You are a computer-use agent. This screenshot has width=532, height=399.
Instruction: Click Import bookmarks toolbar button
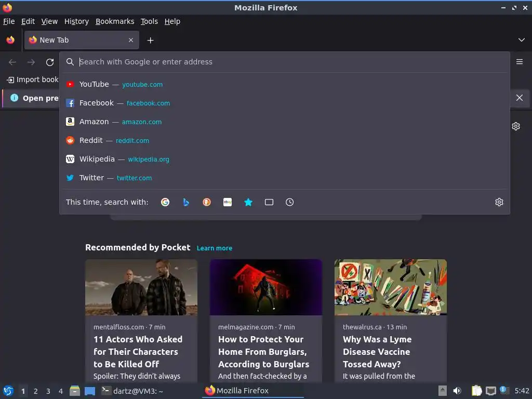(x=33, y=79)
